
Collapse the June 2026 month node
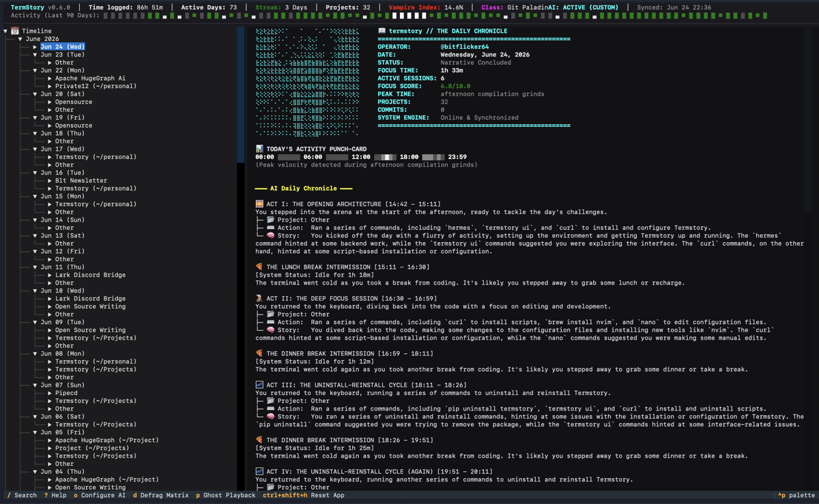coord(20,39)
